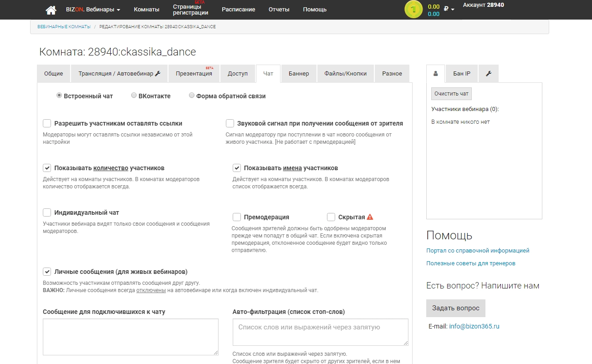Click the home icon in navbar
This screenshot has width=592, height=364.
coord(51,10)
